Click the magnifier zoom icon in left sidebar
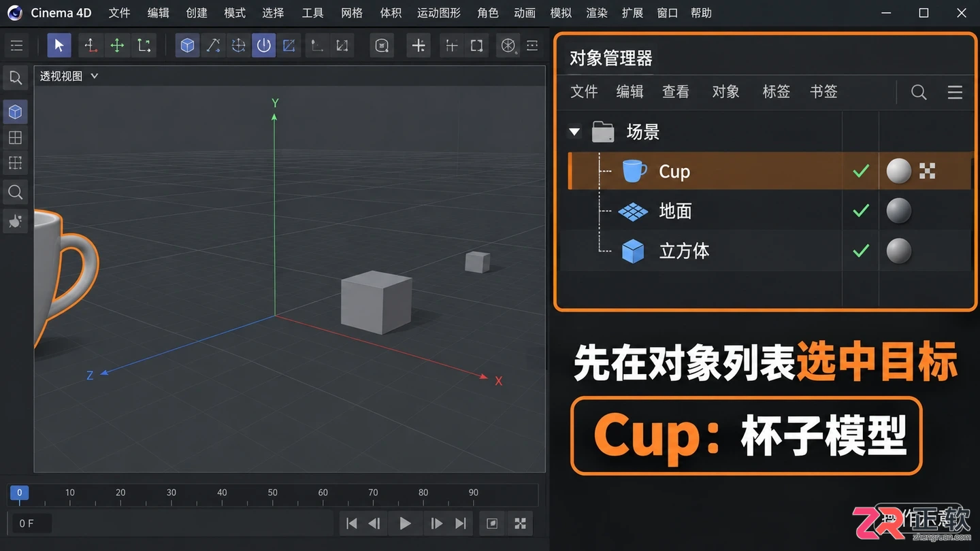Viewport: 980px width, 551px height. click(x=15, y=192)
